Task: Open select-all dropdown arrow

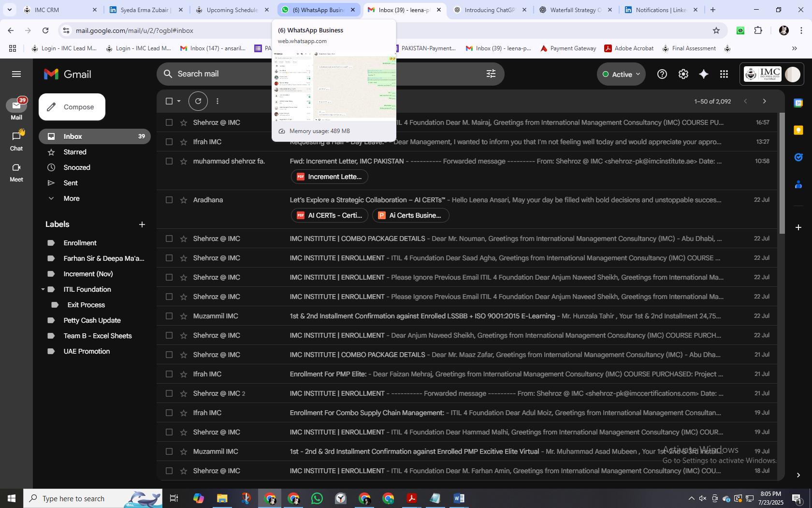Action: pos(179,101)
